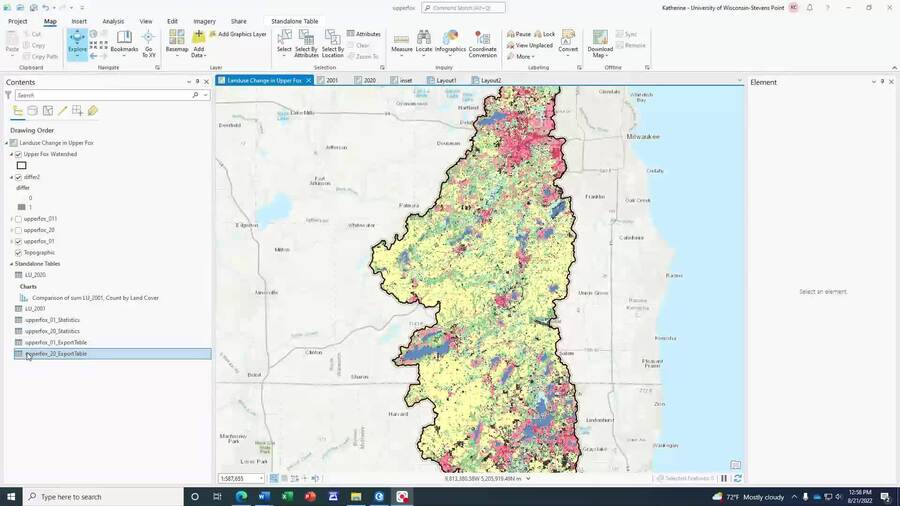Select List By Editing icon
Image resolution: width=900 pixels, height=506 pixels.
click(63, 111)
